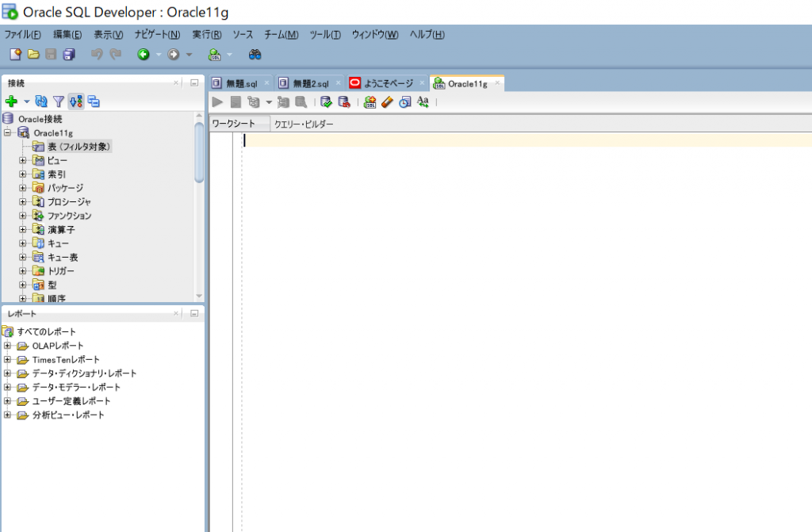812x532 pixels.
Task: Click the Save All icon
Action: click(x=69, y=55)
